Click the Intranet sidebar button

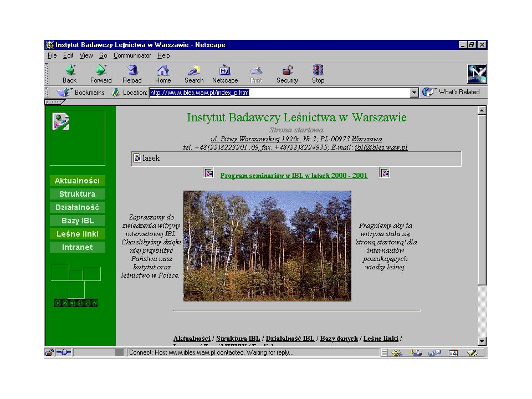pyautogui.click(x=78, y=247)
